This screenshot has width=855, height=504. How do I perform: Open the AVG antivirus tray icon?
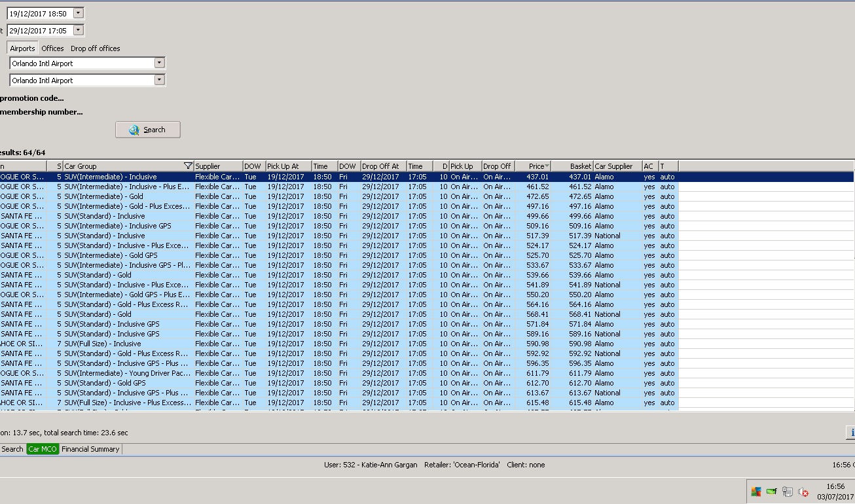tap(756, 492)
